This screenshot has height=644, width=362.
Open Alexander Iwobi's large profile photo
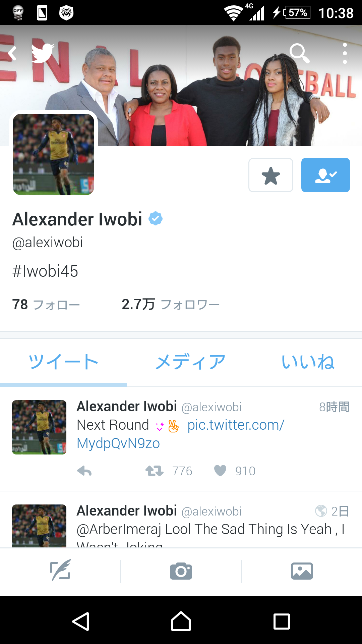(x=54, y=154)
